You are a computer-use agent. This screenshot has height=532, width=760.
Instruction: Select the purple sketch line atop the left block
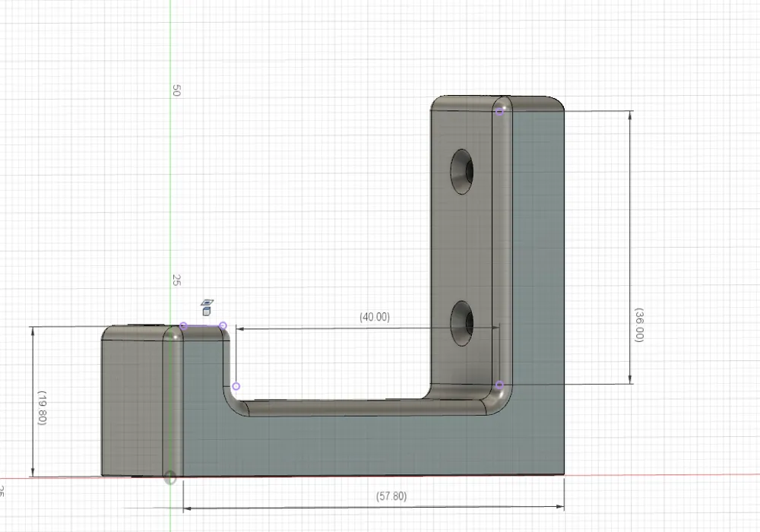pos(203,325)
